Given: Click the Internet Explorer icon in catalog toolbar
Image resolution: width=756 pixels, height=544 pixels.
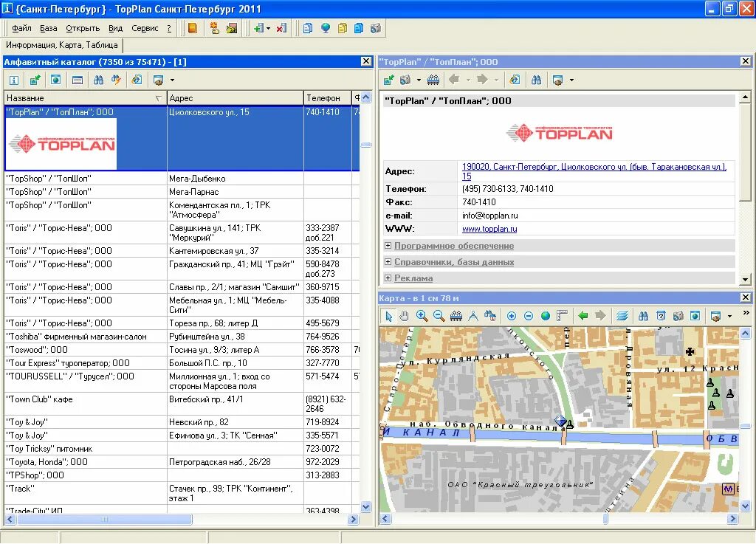Looking at the screenshot, I should [x=137, y=80].
